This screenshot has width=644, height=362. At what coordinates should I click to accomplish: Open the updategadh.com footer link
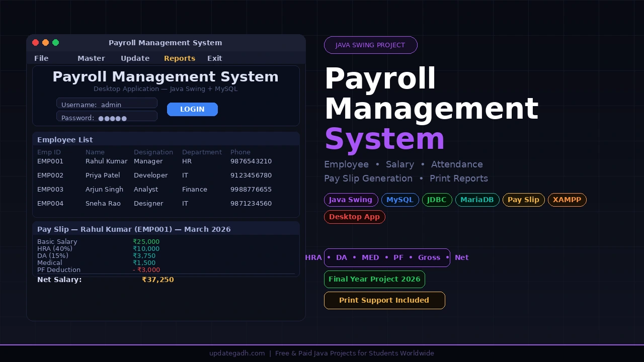(237, 353)
